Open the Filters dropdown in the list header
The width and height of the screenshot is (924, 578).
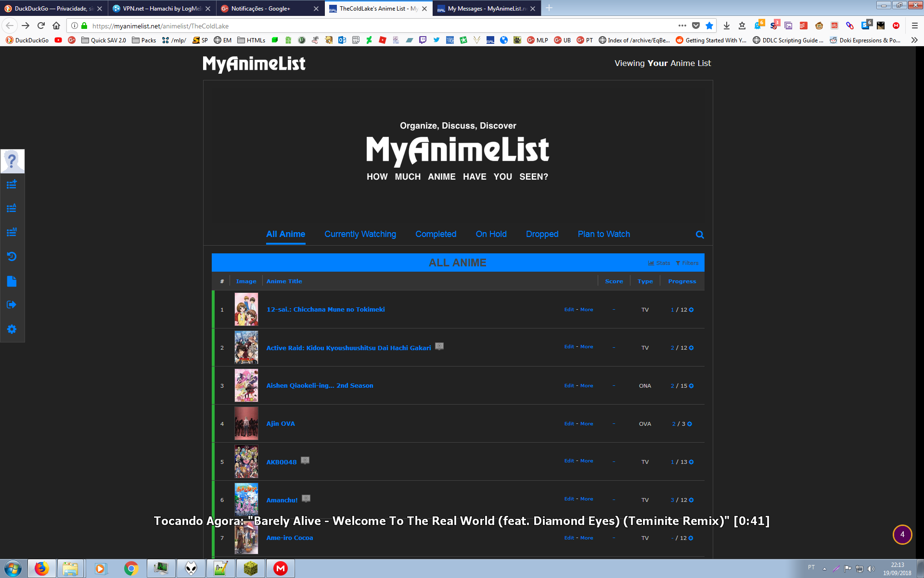click(x=687, y=263)
